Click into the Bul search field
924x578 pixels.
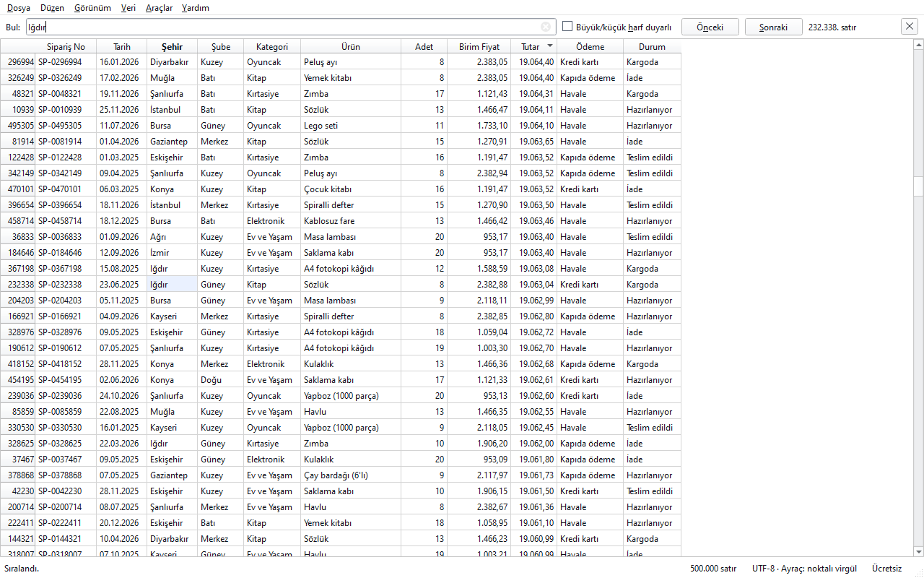291,27
